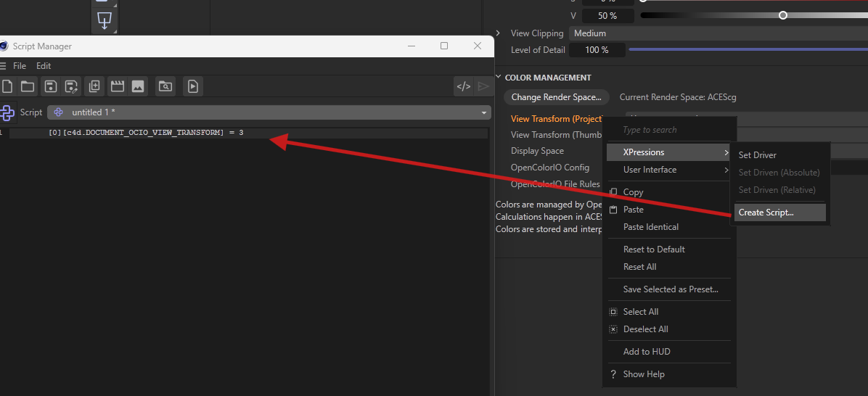Viewport: 868px width, 396px height.
Task: Click the image picture icon in toolbar
Action: coord(138,86)
